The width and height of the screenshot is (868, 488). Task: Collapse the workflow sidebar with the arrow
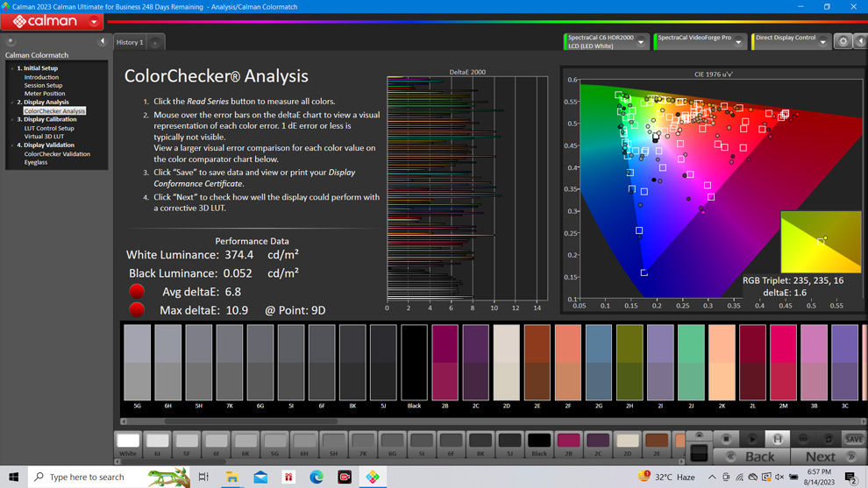coord(102,41)
